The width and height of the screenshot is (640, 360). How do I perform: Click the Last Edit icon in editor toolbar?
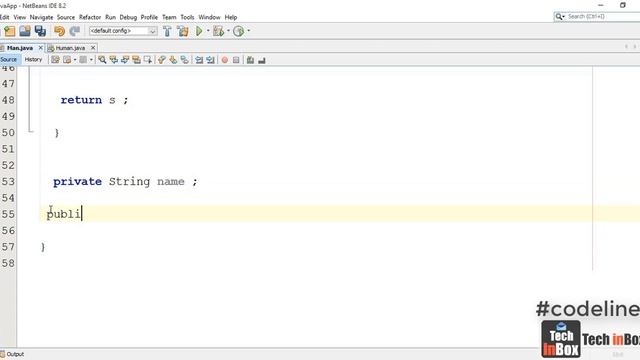[55, 60]
